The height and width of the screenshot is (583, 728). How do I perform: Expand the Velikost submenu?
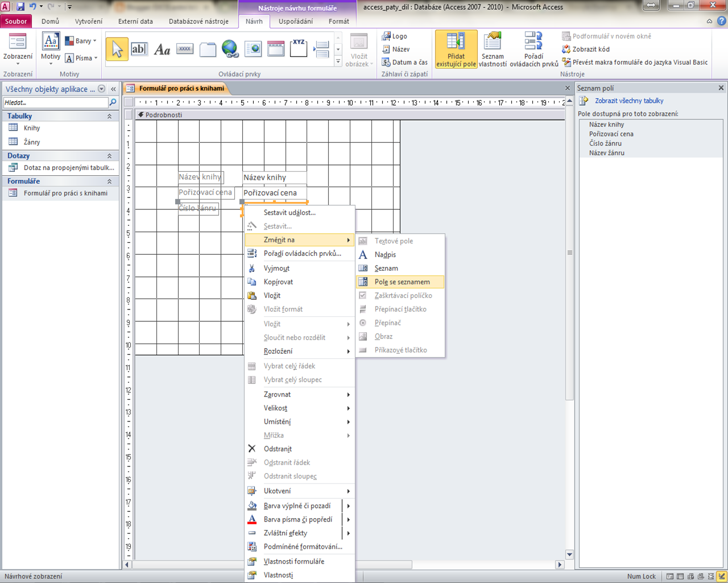click(x=300, y=408)
